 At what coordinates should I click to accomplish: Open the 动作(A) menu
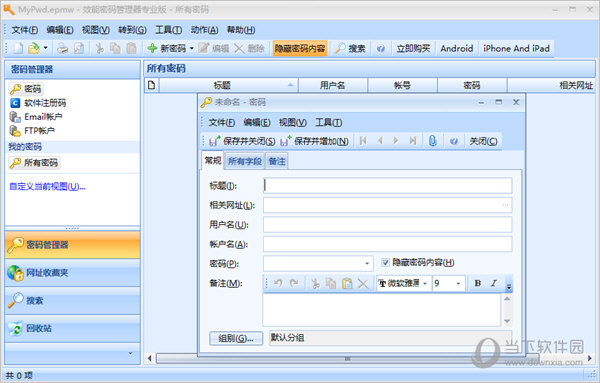coord(204,30)
